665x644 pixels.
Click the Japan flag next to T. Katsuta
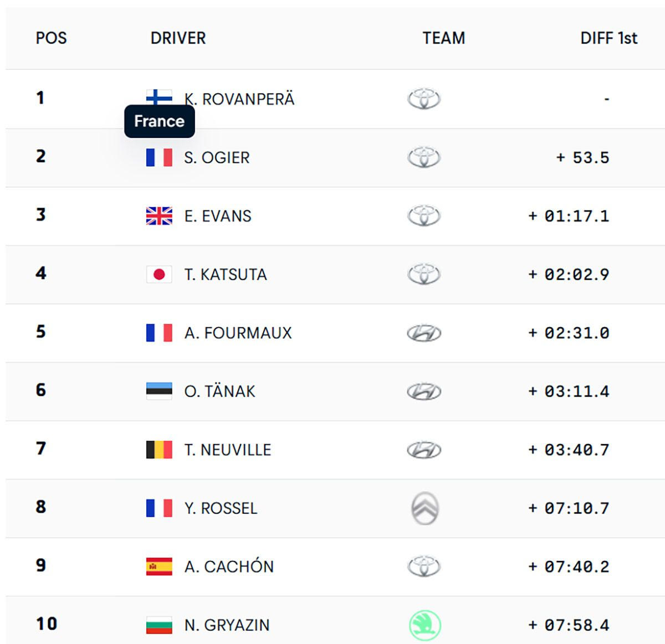click(159, 275)
